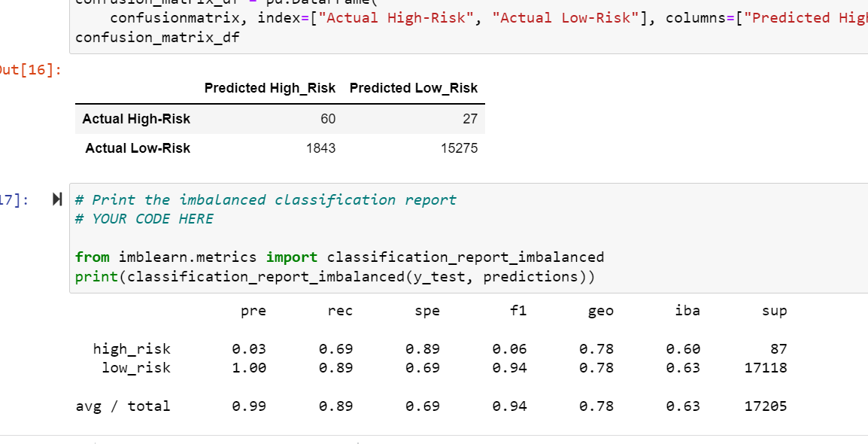The height and width of the screenshot is (444, 868).
Task: Click the pre column header in the report
Action: [253, 310]
